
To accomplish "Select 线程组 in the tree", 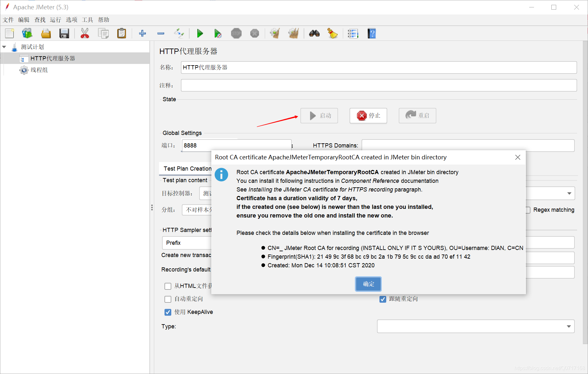I will pos(39,70).
